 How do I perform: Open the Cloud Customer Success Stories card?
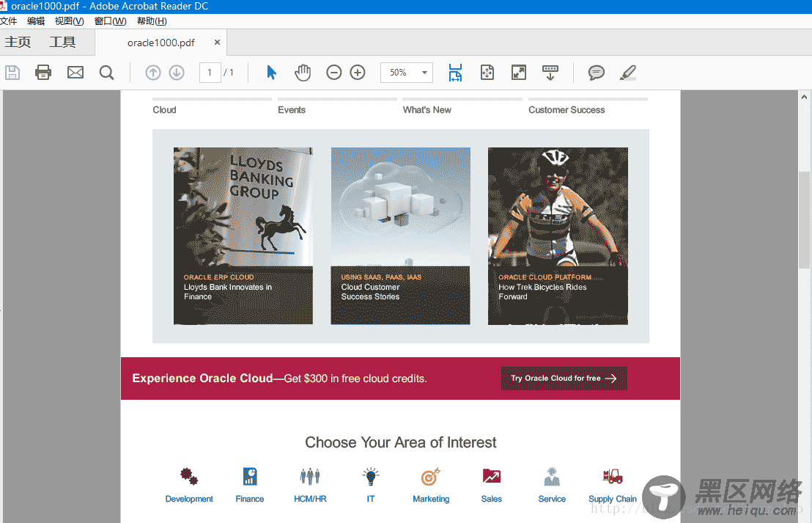400,236
